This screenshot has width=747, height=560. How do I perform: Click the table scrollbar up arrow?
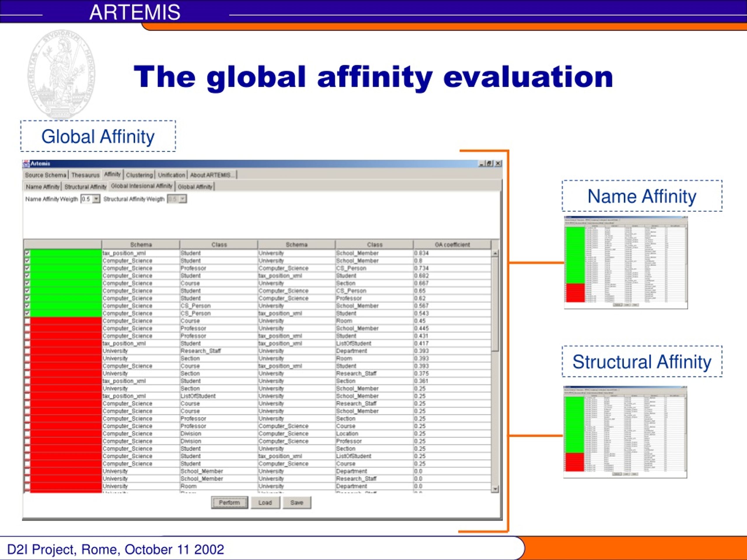(x=495, y=253)
